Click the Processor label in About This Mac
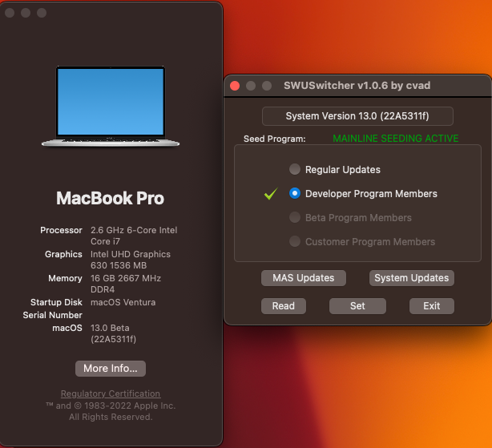Viewport: 492px width, 448px height. tap(61, 230)
